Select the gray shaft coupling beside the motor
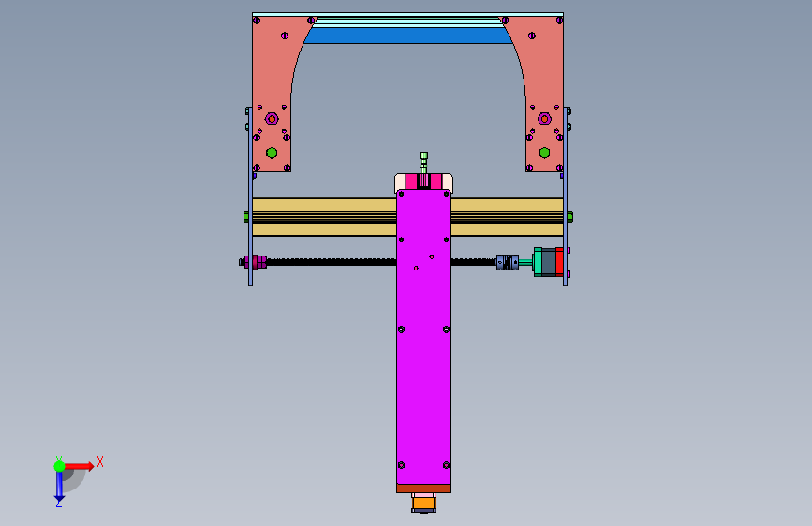812x526 pixels. (x=508, y=262)
